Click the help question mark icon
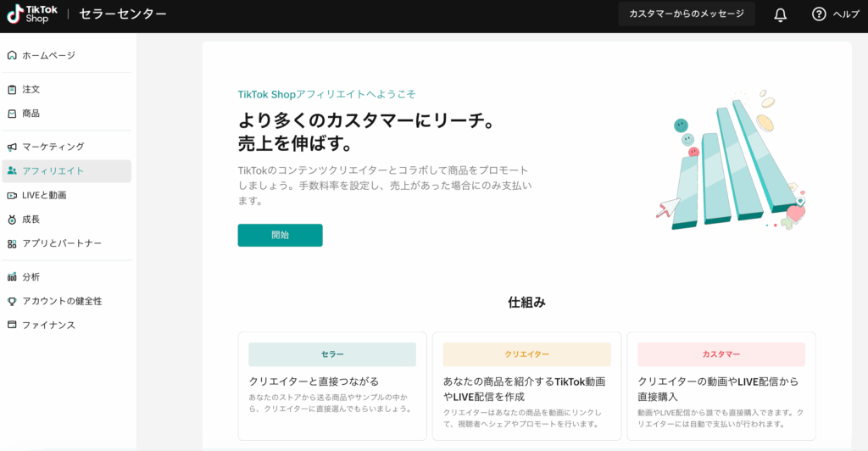 818,14
